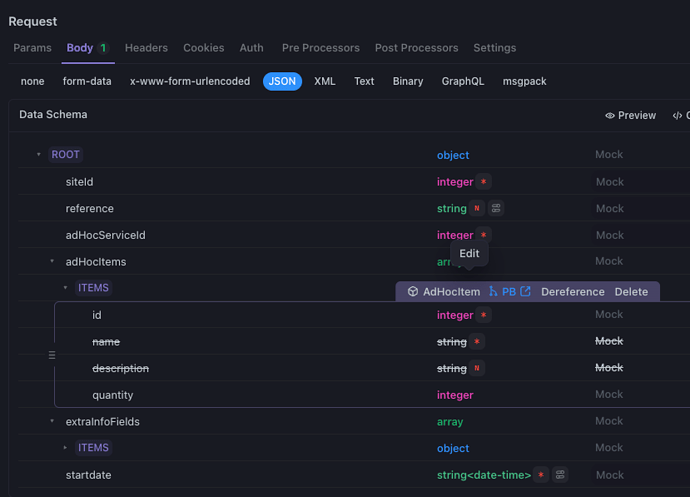Open the Pre Processors tab
This screenshot has width=690, height=497.
(x=320, y=48)
